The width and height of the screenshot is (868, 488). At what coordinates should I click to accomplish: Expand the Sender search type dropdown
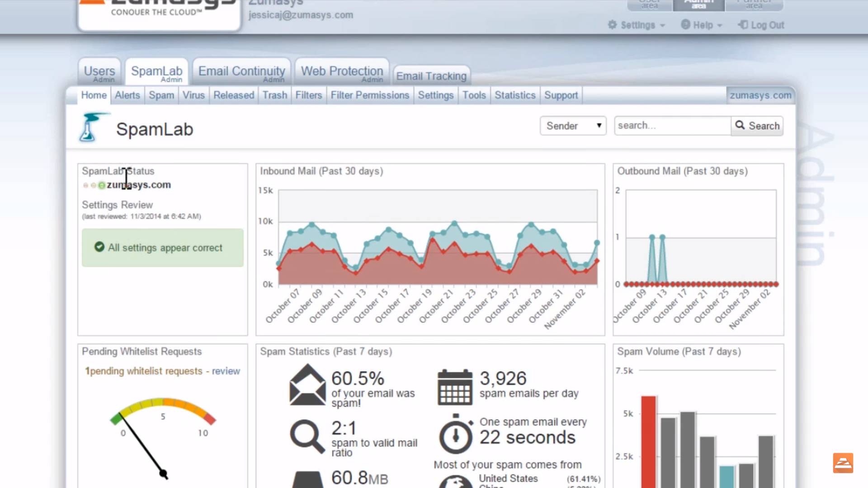[x=573, y=126]
